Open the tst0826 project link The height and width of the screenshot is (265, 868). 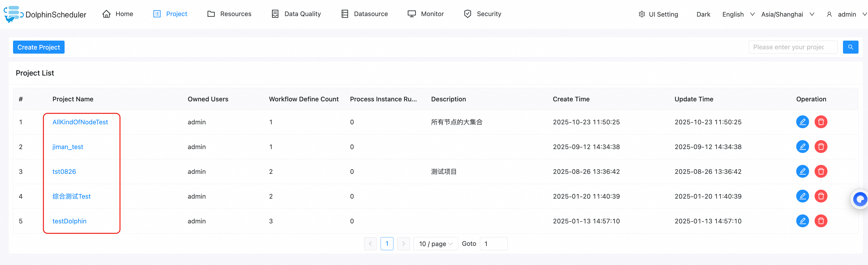(64, 172)
